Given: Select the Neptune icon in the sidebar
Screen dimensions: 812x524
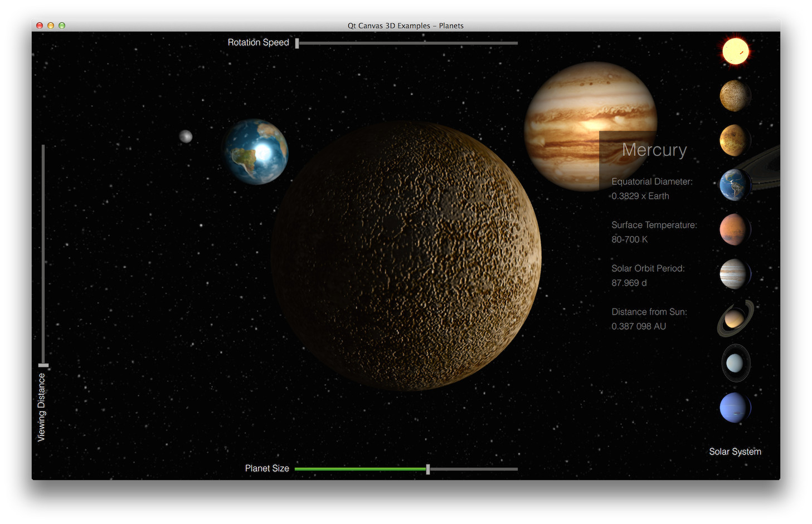Looking at the screenshot, I should (x=735, y=407).
